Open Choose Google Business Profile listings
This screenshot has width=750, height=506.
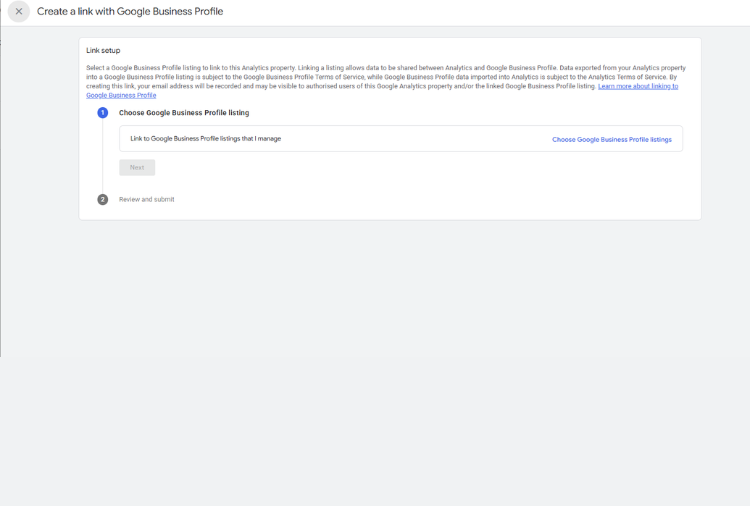point(612,140)
